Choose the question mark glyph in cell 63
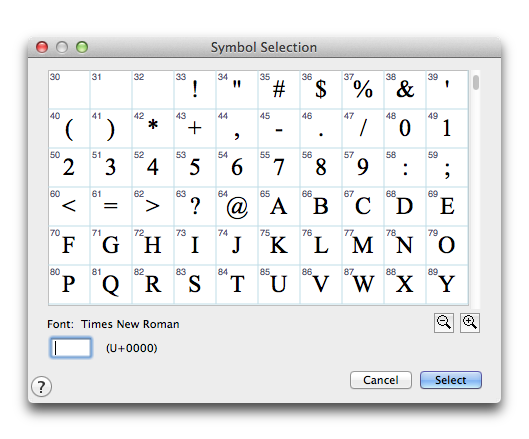 click(x=195, y=206)
